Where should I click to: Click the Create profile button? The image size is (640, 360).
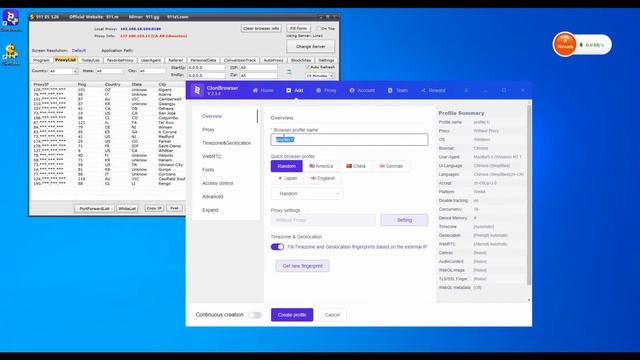(292, 315)
